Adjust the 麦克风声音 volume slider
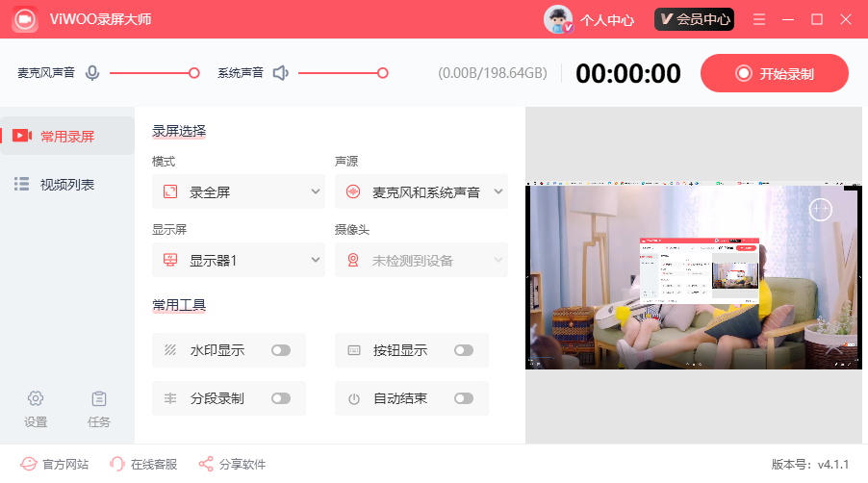868x483 pixels. coord(154,73)
